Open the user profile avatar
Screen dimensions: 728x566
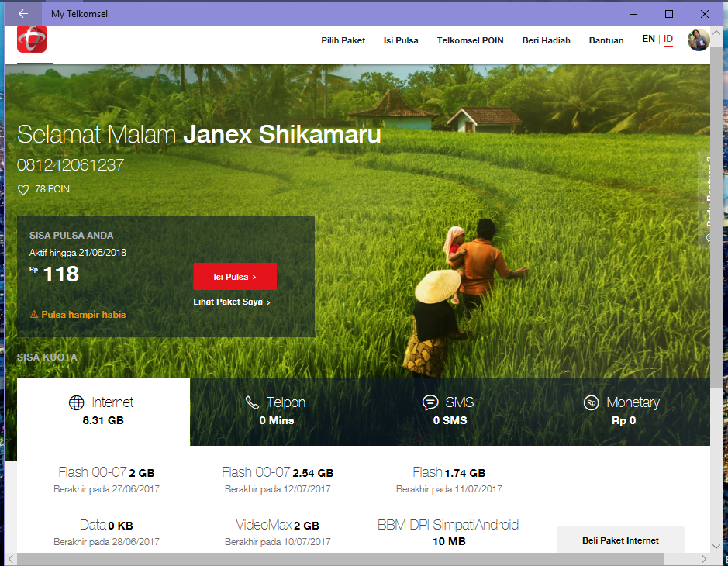click(699, 40)
